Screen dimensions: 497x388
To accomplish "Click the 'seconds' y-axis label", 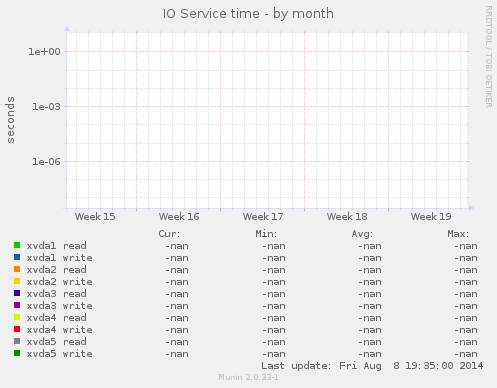I will pyautogui.click(x=11, y=120).
